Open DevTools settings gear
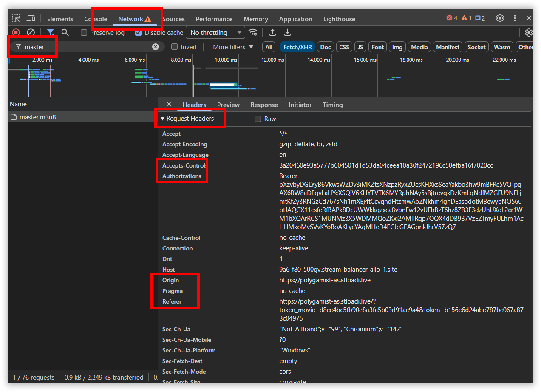Screen dimensions: 541x392 pyautogui.click(x=500, y=18)
